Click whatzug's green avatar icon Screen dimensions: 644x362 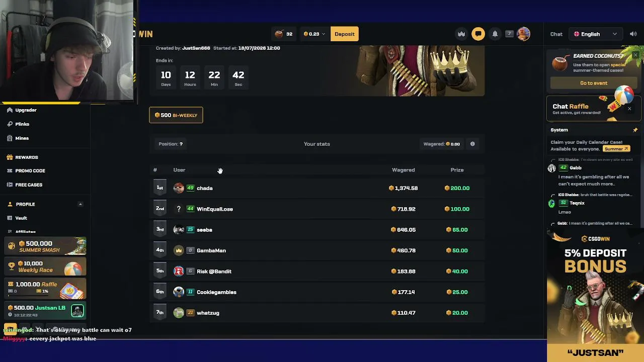pos(179,313)
